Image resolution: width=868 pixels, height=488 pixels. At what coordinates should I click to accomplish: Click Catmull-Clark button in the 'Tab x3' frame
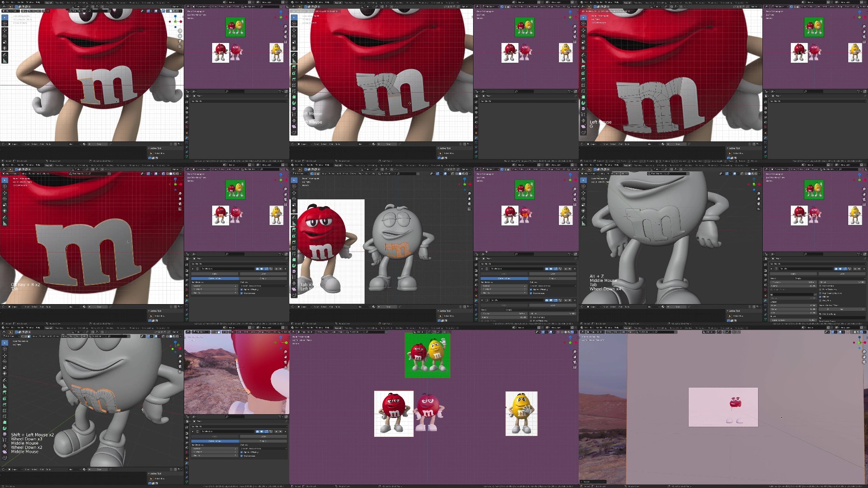[504, 279]
